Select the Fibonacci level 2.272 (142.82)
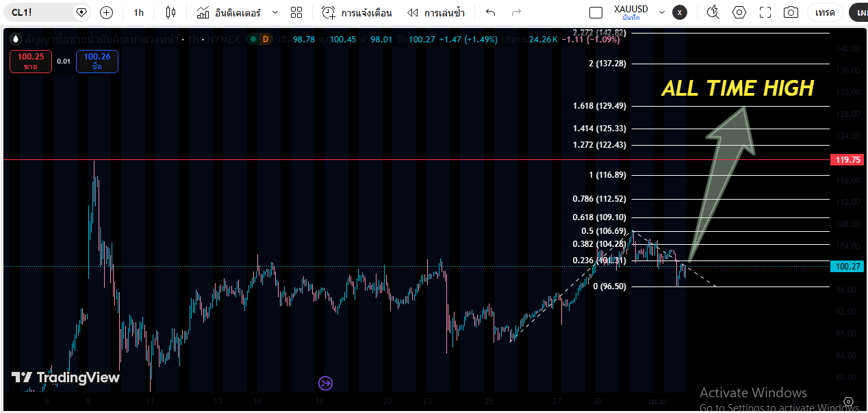 (x=599, y=33)
